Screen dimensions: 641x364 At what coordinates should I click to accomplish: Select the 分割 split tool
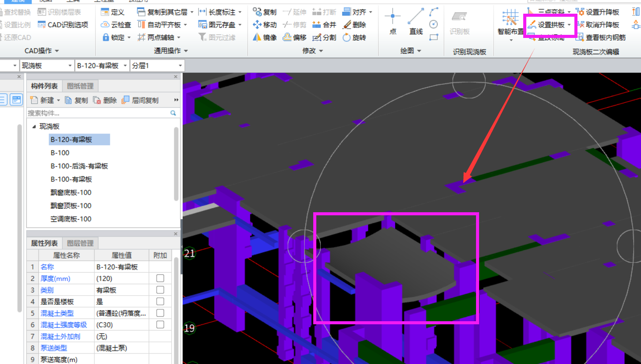pyautogui.click(x=324, y=38)
